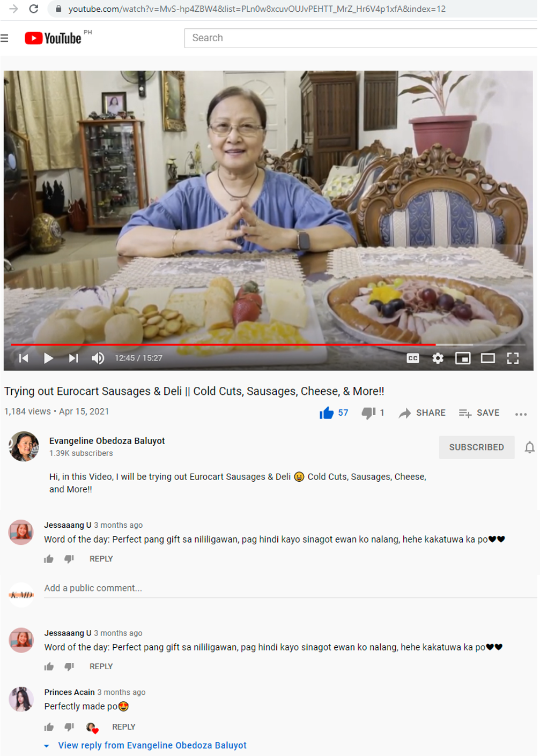Image resolution: width=540 pixels, height=756 pixels.
Task: Seek on the red video progress bar
Action: pyautogui.click(x=224, y=345)
